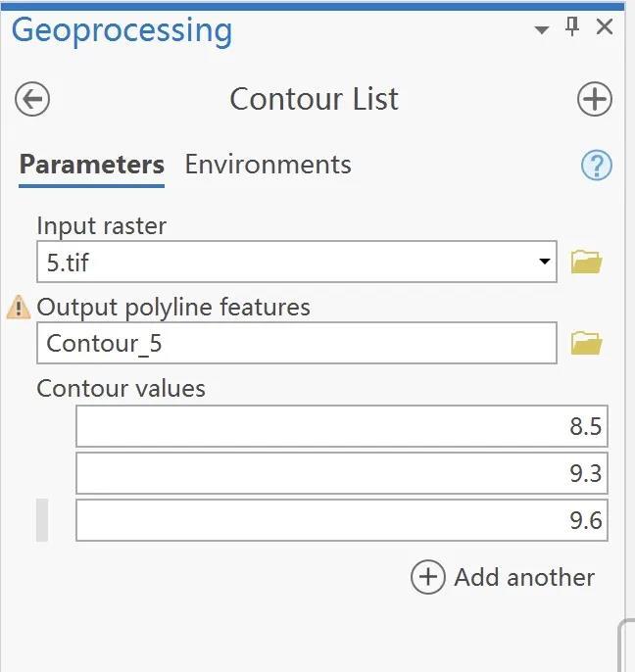Switch to the Environments tab

point(268,165)
